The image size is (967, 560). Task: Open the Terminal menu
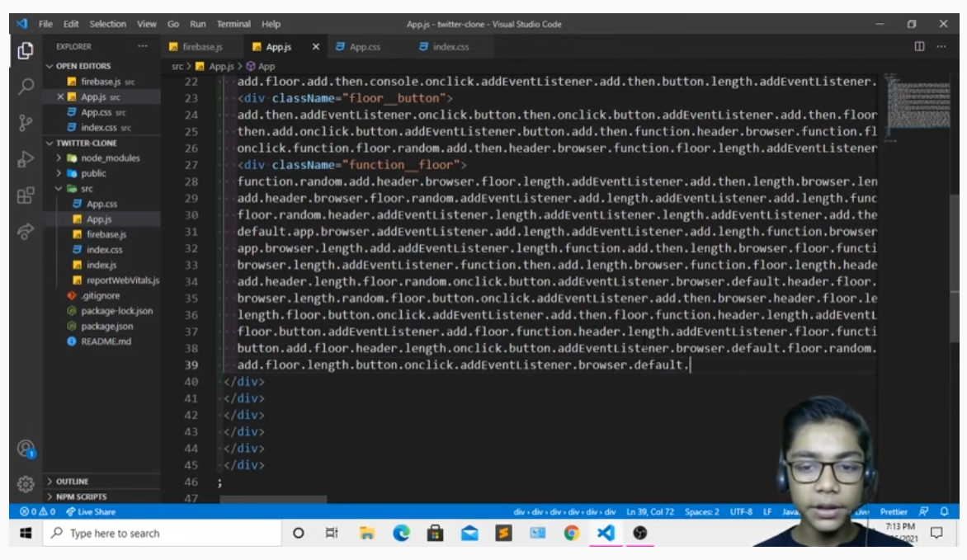click(233, 24)
